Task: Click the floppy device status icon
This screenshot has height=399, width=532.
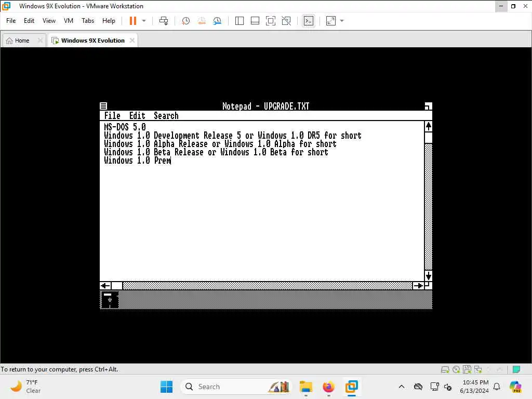Action: coord(467,369)
